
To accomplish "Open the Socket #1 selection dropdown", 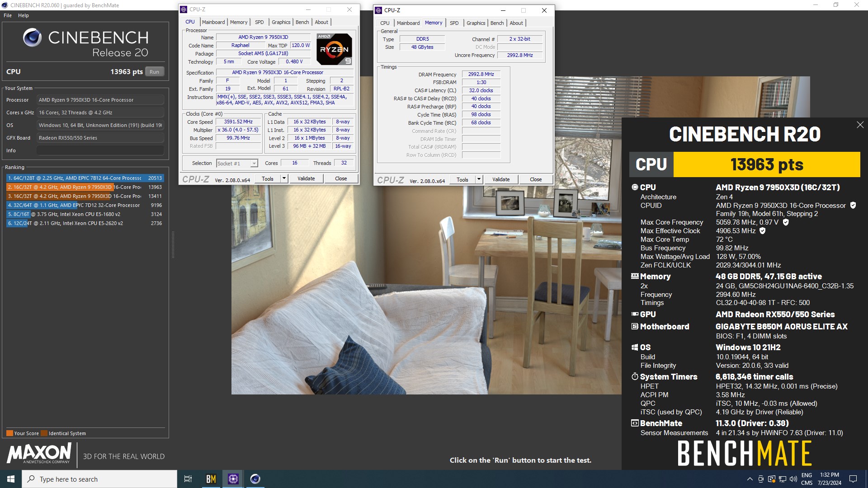I will (x=237, y=164).
